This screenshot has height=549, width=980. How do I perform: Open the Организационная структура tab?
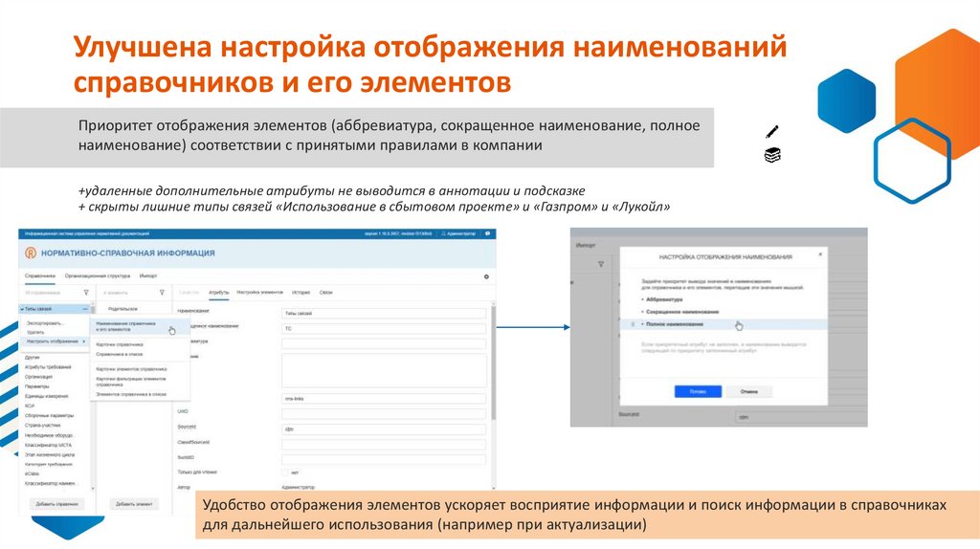pos(98,275)
